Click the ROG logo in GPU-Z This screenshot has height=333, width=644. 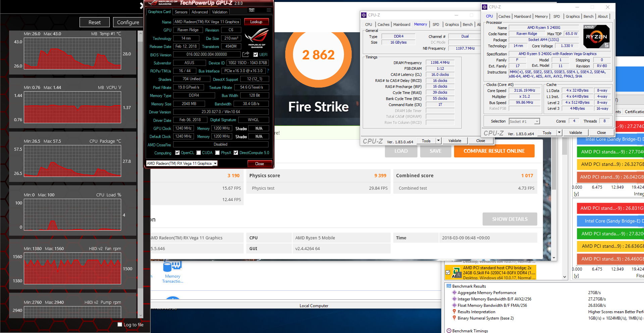(x=257, y=38)
